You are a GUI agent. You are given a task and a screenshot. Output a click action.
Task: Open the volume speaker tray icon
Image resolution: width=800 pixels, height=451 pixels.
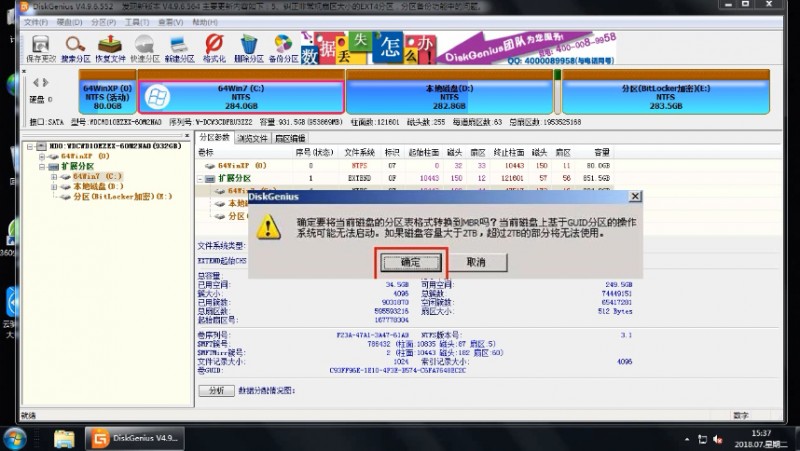point(718,439)
